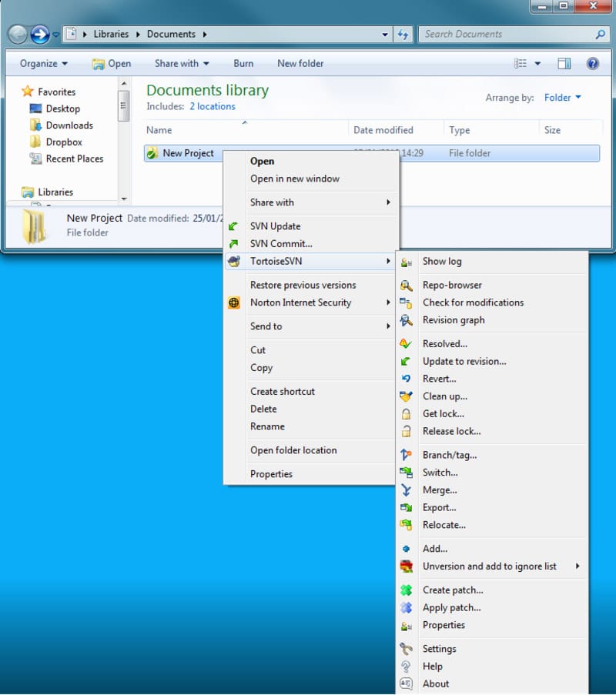Click the TortoiseSVN Settings wrench icon
This screenshot has height=695, width=616.
407,649
